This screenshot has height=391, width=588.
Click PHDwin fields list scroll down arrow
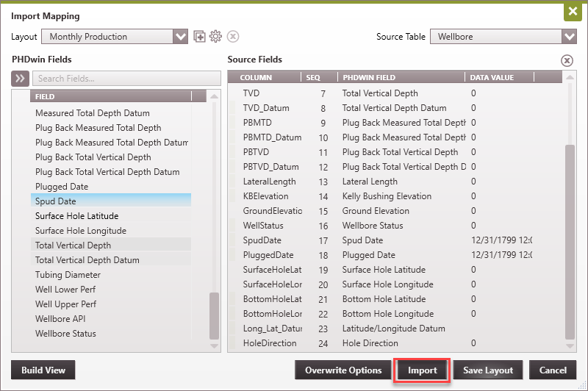[x=214, y=345]
